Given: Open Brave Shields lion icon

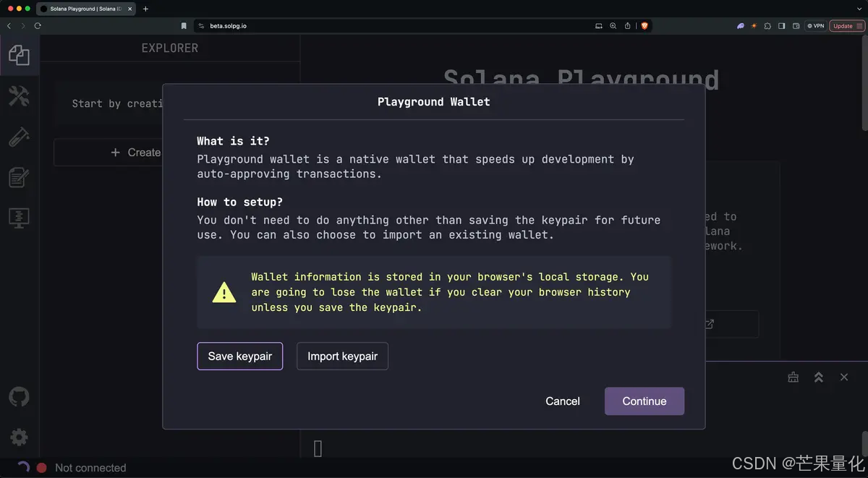Looking at the screenshot, I should [644, 25].
